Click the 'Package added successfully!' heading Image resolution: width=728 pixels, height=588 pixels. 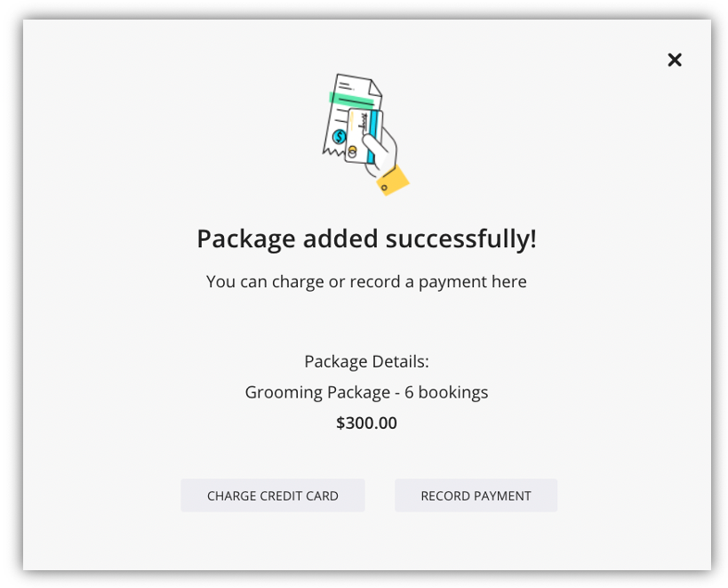[366, 238]
